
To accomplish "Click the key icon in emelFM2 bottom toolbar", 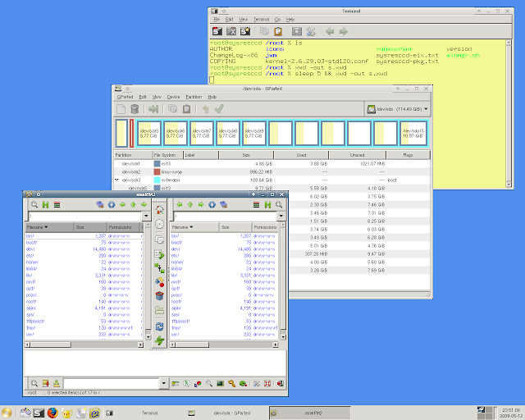I will pos(231,383).
